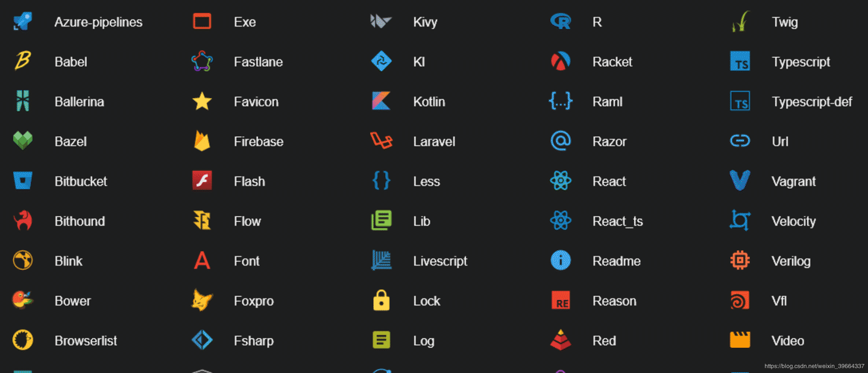Open the Url link icon
Viewport: 868px width, 373px height.
(740, 141)
